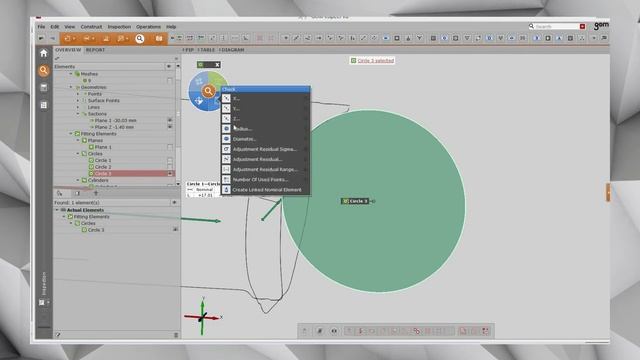Click the redo arrow in the toolbar

[x=53, y=38]
